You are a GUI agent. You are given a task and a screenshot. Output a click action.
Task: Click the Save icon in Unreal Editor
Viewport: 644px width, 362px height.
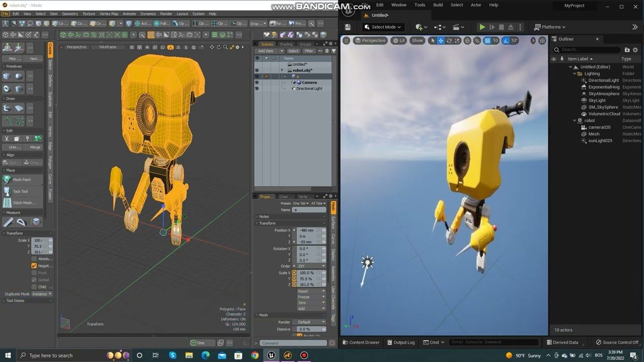pos(348,27)
